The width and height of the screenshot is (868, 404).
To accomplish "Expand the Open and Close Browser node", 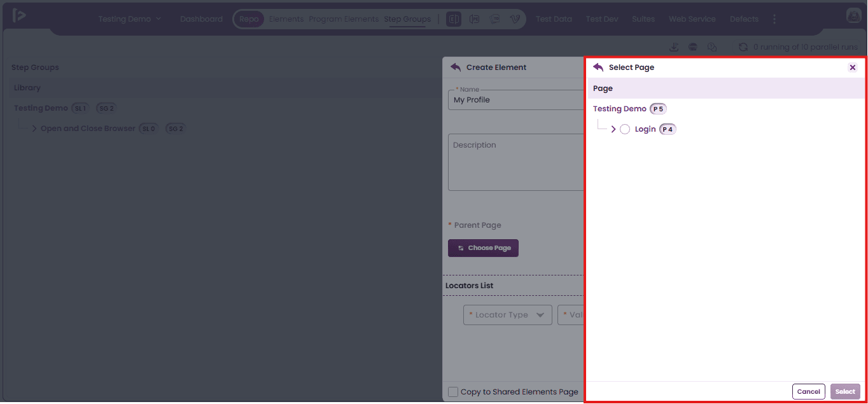I will pyautogui.click(x=34, y=129).
